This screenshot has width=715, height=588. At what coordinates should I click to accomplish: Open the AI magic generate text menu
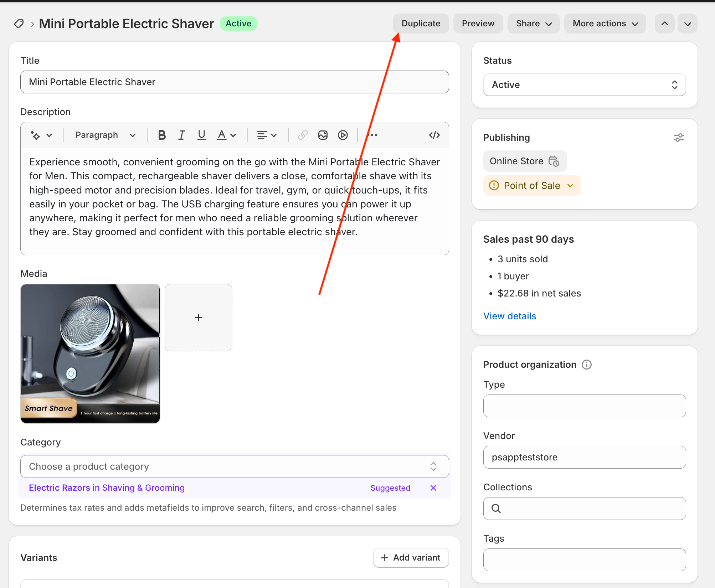click(x=41, y=135)
